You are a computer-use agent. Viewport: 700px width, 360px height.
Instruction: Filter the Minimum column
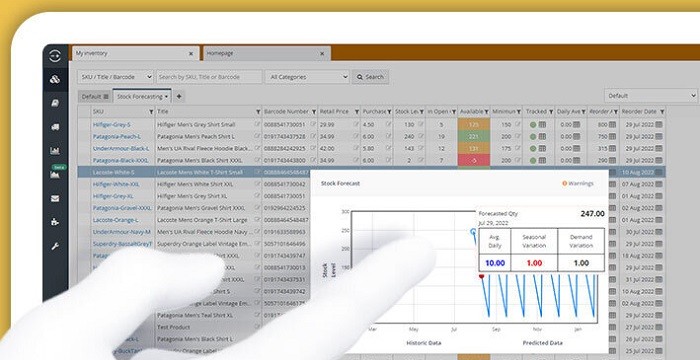(519, 112)
